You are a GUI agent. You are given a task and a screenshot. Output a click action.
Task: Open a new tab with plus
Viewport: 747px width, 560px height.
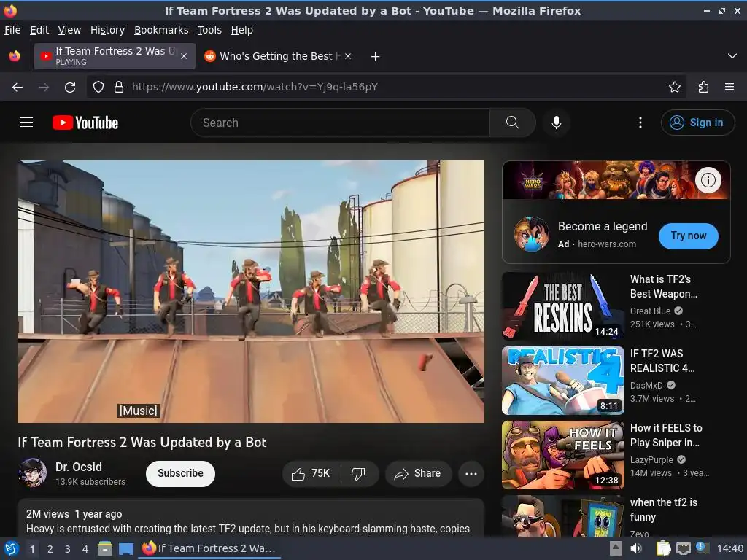pos(376,57)
